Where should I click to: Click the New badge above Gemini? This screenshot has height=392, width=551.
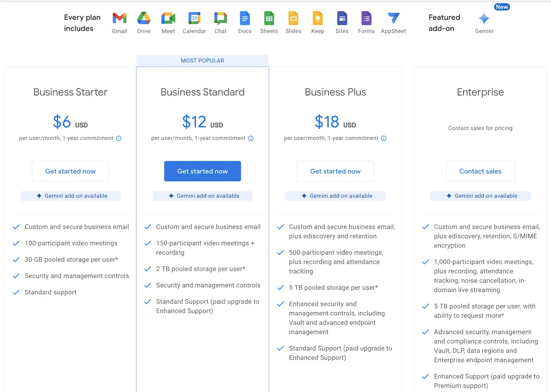tap(501, 7)
